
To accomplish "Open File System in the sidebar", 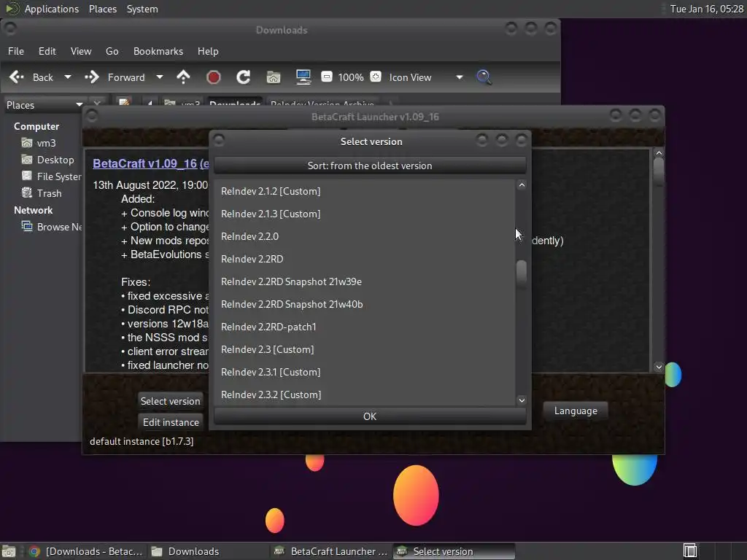I will click(x=52, y=176).
